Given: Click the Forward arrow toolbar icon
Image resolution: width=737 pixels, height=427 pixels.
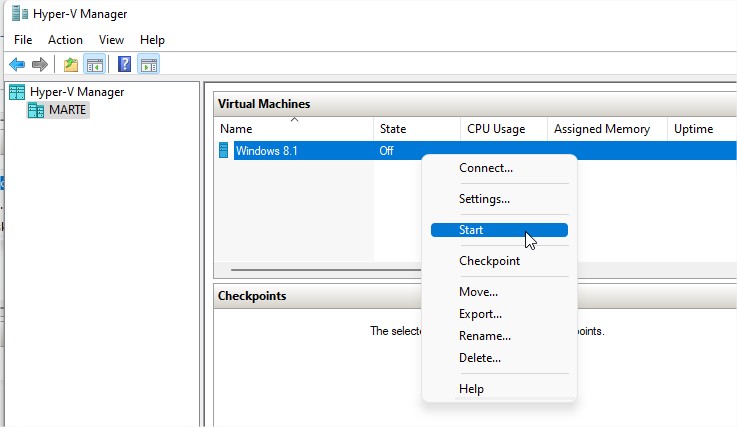Looking at the screenshot, I should pos(40,64).
